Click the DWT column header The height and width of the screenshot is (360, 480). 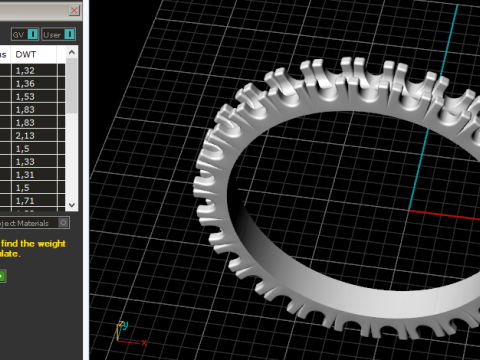pos(33,54)
